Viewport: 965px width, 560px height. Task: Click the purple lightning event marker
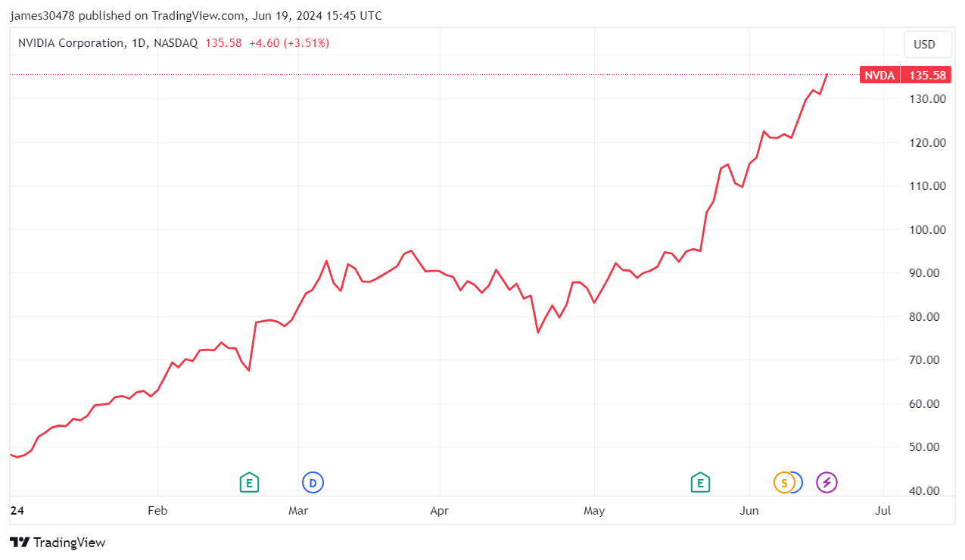826,482
